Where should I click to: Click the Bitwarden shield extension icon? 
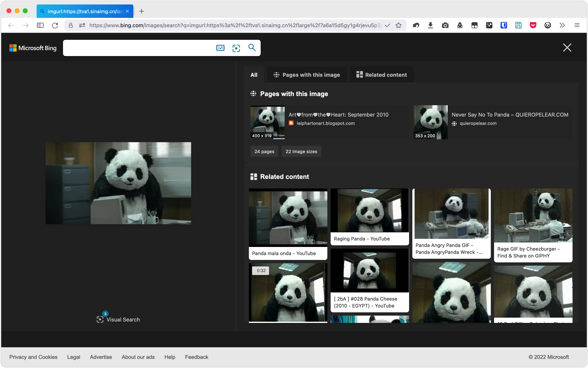(x=504, y=25)
